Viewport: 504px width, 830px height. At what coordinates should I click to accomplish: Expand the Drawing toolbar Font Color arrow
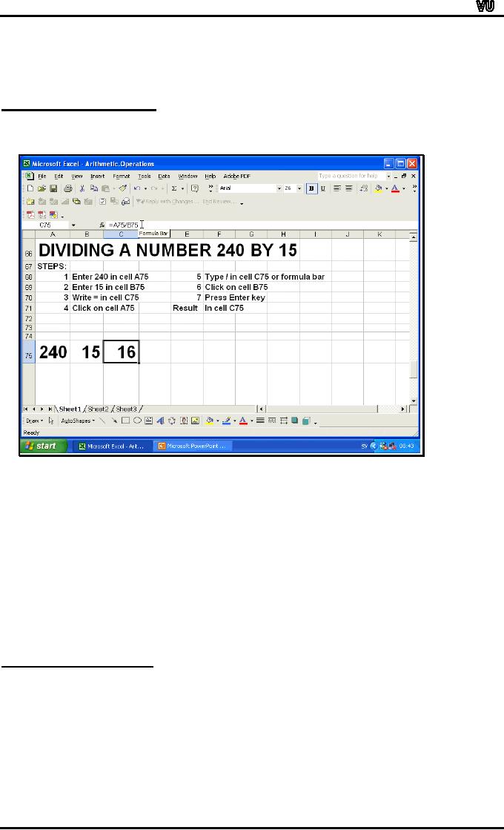tap(252, 421)
